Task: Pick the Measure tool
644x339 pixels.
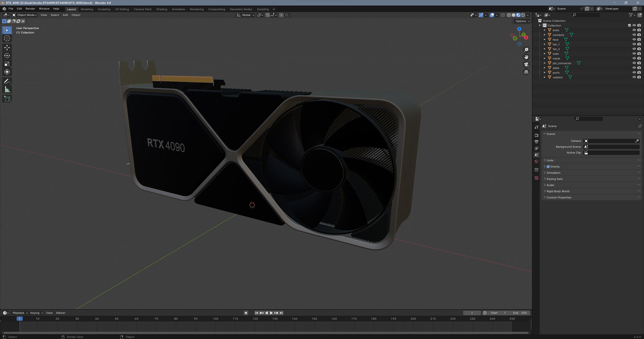Action: pyautogui.click(x=7, y=89)
